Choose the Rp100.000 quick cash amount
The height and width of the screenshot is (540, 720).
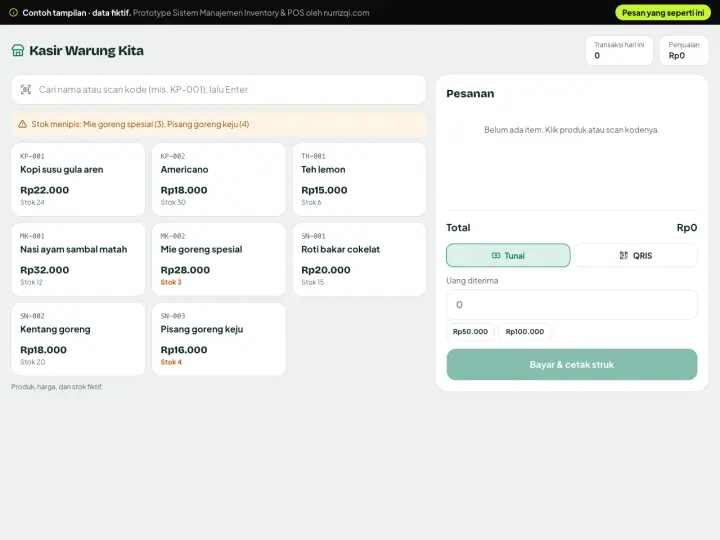pyautogui.click(x=525, y=332)
